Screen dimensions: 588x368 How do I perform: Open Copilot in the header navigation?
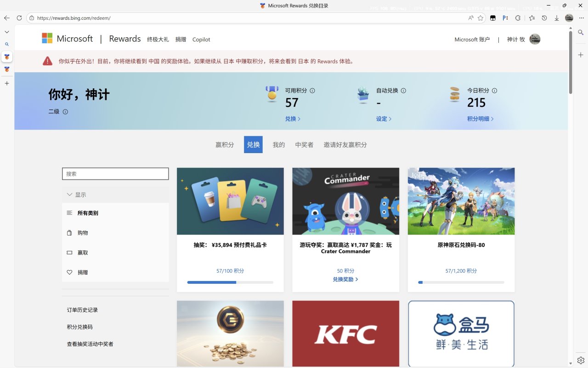point(201,40)
